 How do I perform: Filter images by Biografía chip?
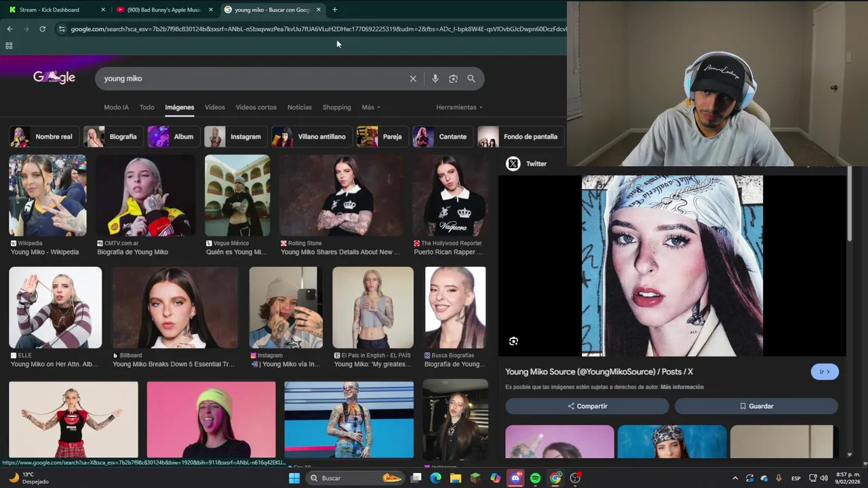[x=113, y=136]
